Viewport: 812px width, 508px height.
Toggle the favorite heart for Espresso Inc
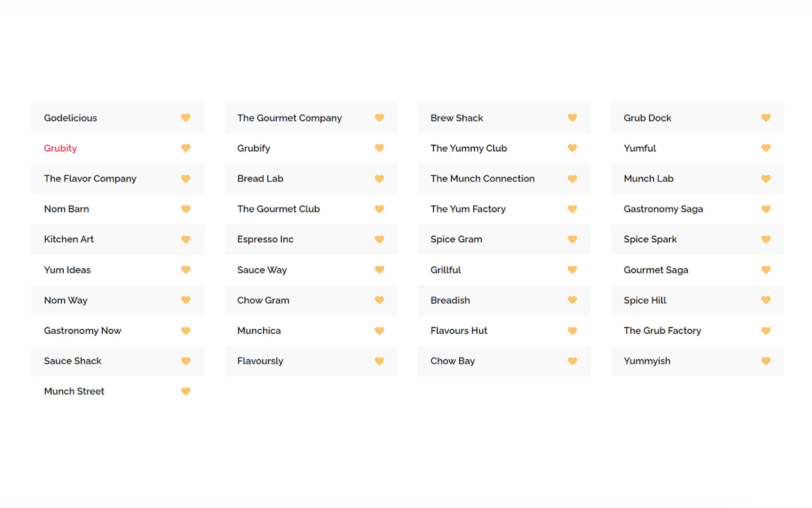pos(379,239)
